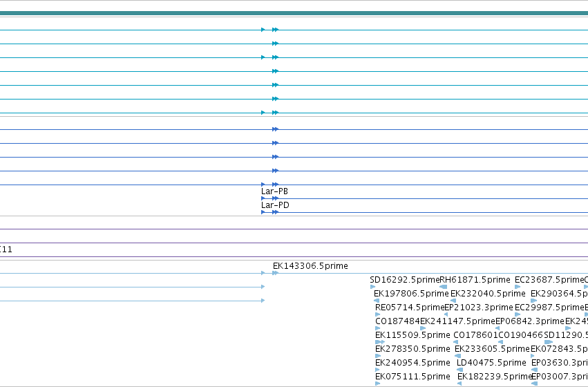Select the reverse glyph beneath CO190466
This screenshot has width=588, height=387.
pos(501,342)
